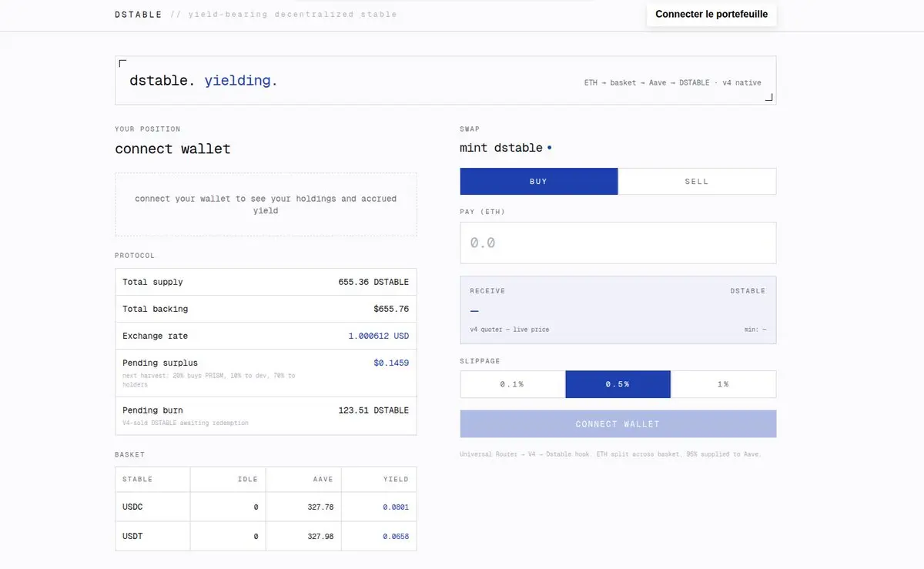Click the STABLE column header in basket table
Screen dimensions: 924x569
click(x=138, y=479)
